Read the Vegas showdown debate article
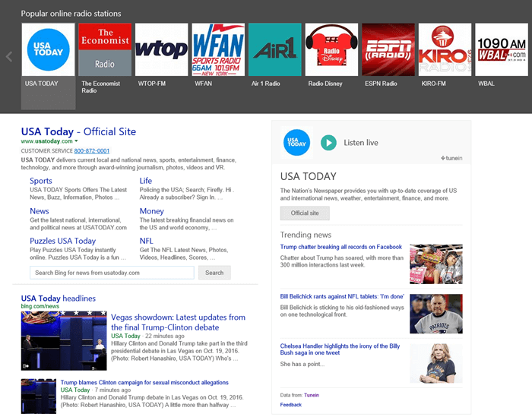Viewport: 532px width, 417px height. 178,322
